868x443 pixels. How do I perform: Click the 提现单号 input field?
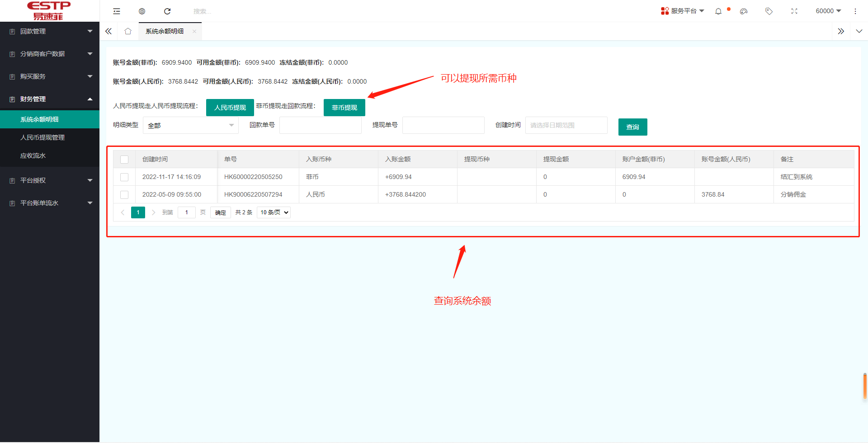click(443, 125)
